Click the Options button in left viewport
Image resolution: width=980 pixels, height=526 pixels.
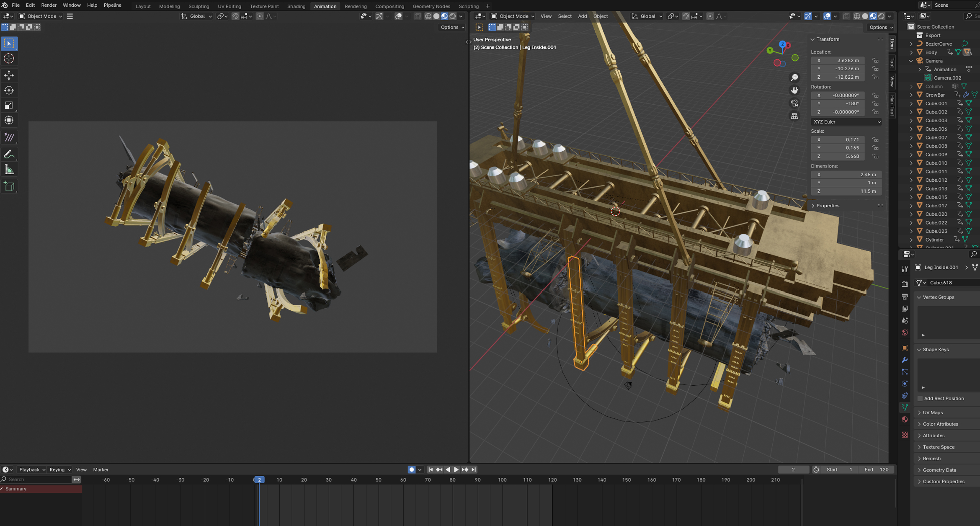pyautogui.click(x=452, y=27)
